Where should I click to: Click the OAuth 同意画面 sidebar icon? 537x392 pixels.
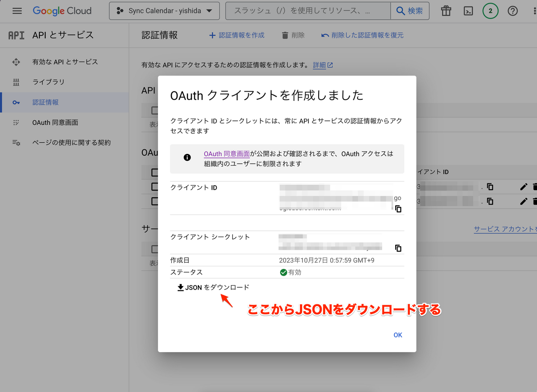[16, 123]
